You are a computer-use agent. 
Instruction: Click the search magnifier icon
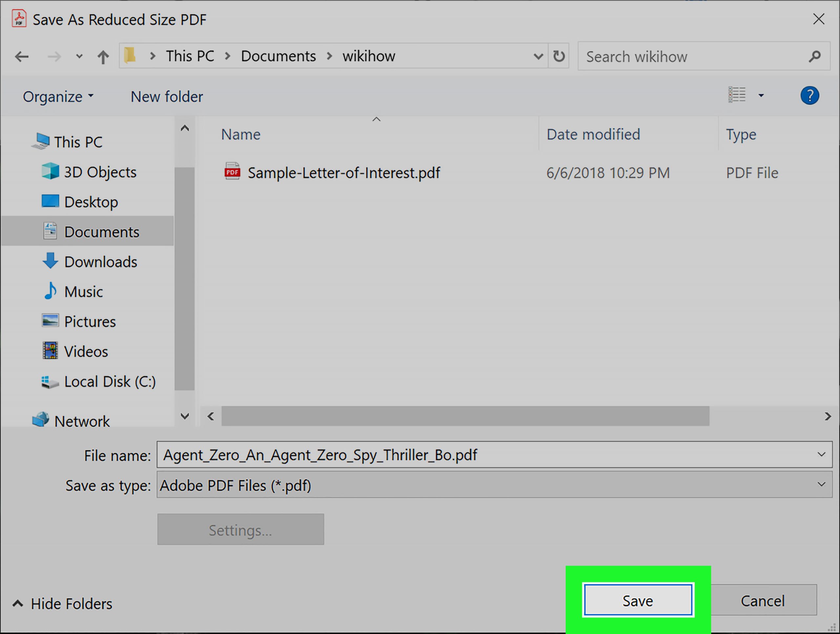coord(814,56)
